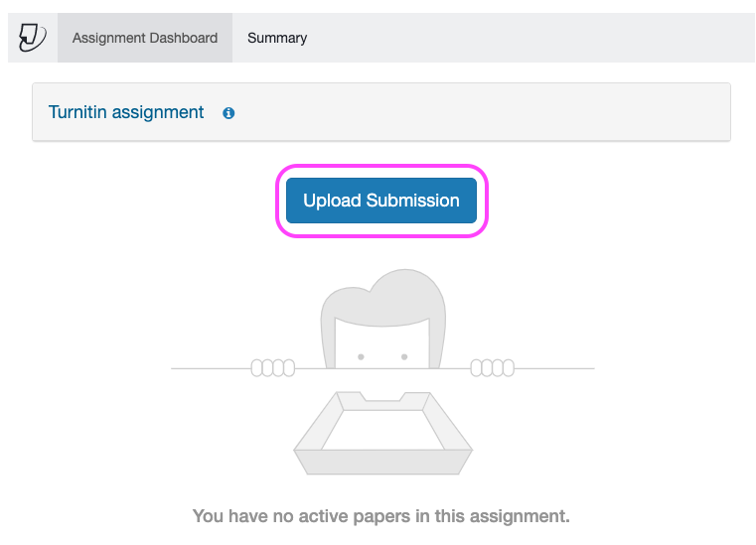Viewport: 756px width, 545px height.
Task: Click the horizontal ledge line right of hands
Action: pyautogui.click(x=554, y=368)
